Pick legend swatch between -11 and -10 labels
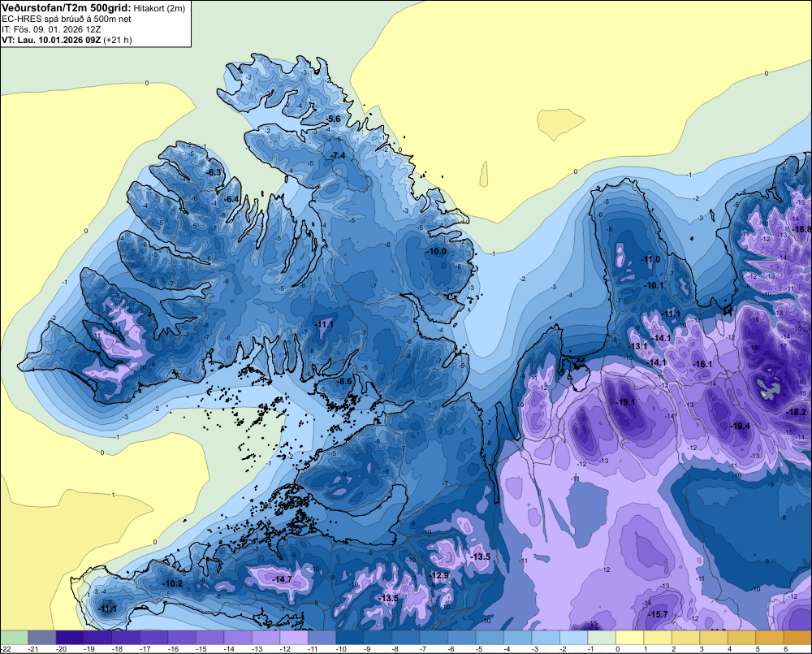This screenshot has height=654, width=812. point(322,638)
